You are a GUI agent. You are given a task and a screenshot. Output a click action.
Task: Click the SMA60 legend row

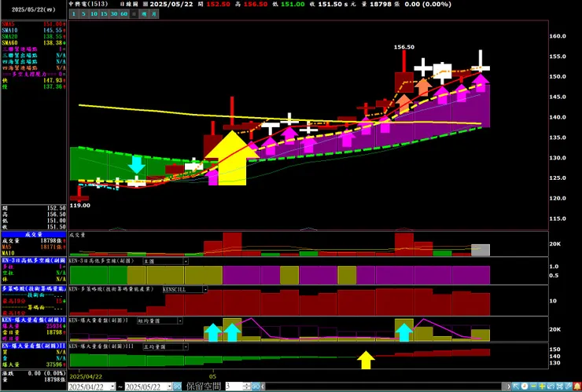click(x=34, y=43)
